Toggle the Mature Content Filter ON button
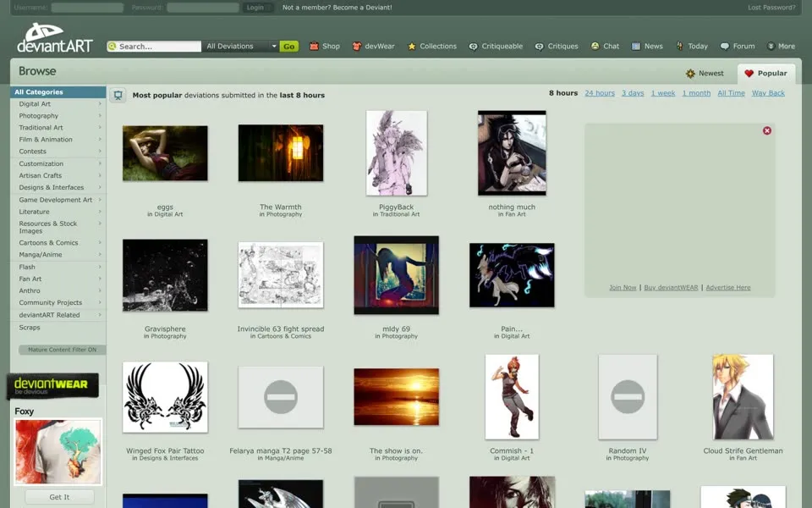 62,350
